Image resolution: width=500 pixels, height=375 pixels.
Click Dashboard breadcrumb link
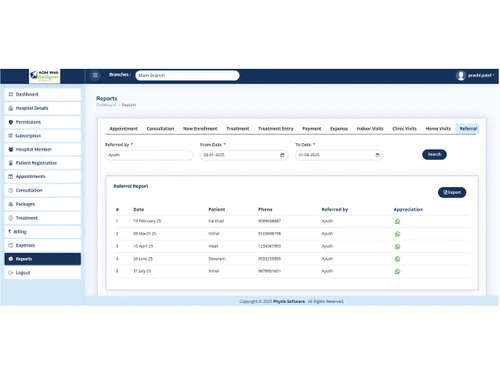tap(106, 105)
